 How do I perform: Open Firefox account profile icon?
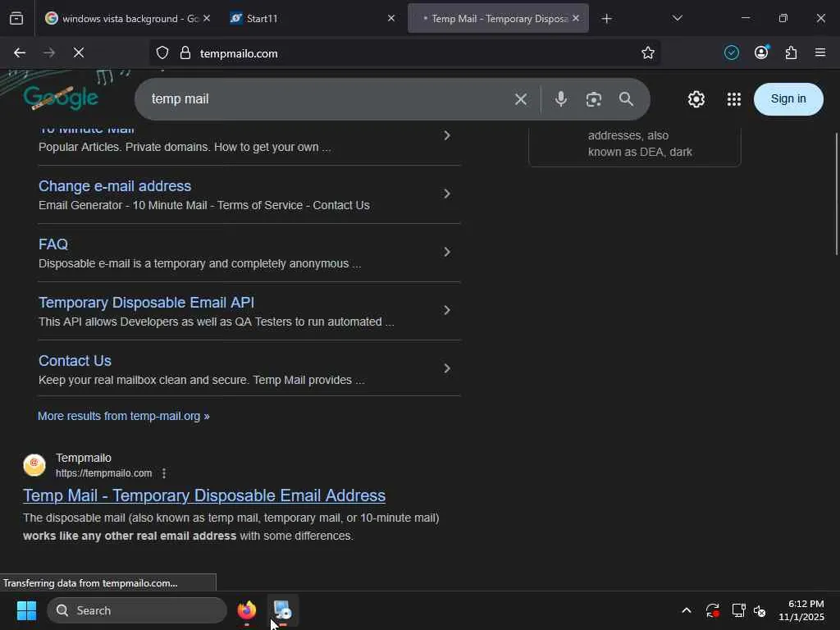pyautogui.click(x=761, y=52)
